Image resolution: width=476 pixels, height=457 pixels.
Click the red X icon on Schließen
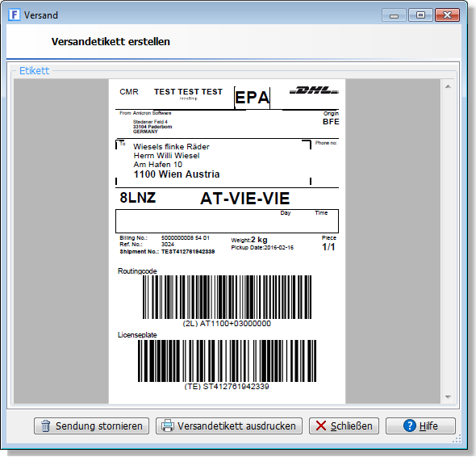(321, 426)
